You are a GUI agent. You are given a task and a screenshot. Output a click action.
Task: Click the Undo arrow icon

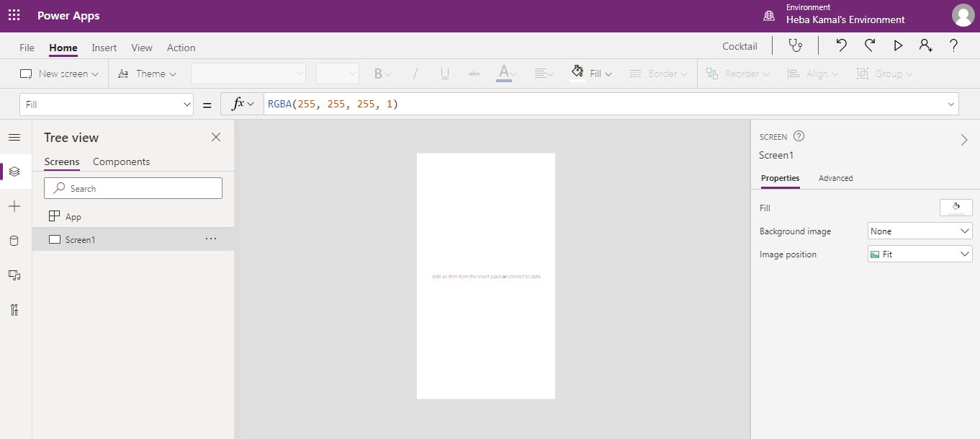(841, 45)
